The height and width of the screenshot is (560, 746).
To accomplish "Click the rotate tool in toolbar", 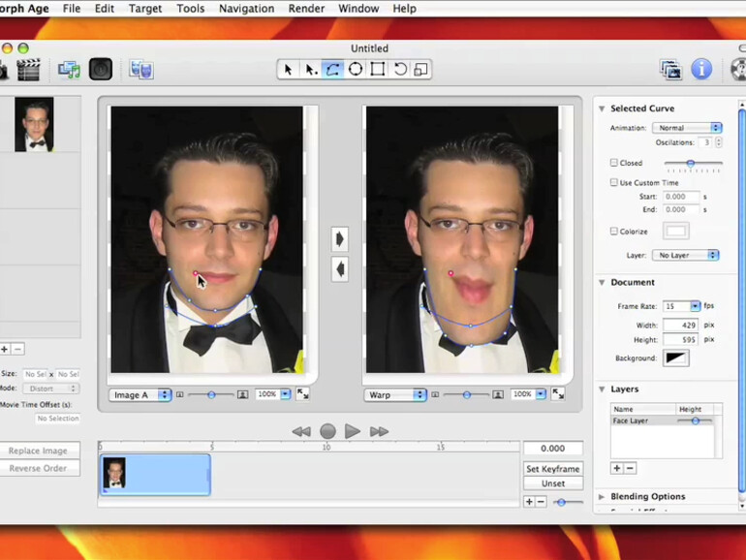I will [x=400, y=69].
